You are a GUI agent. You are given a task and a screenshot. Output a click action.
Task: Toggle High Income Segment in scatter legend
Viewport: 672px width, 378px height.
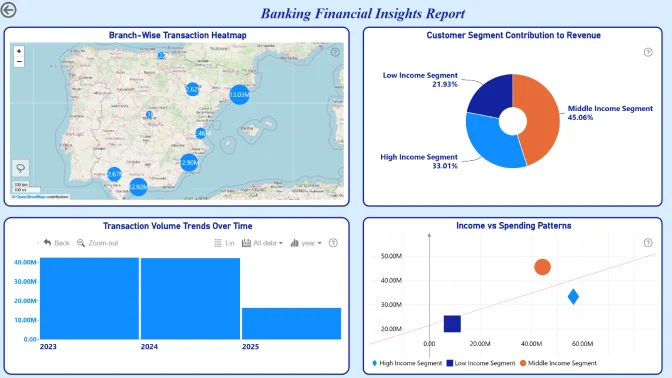pyautogui.click(x=407, y=363)
